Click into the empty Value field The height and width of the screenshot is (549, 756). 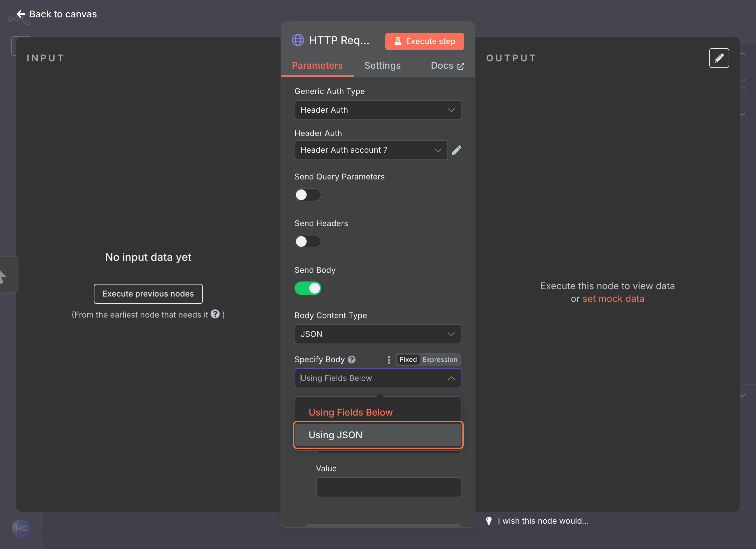pos(388,487)
